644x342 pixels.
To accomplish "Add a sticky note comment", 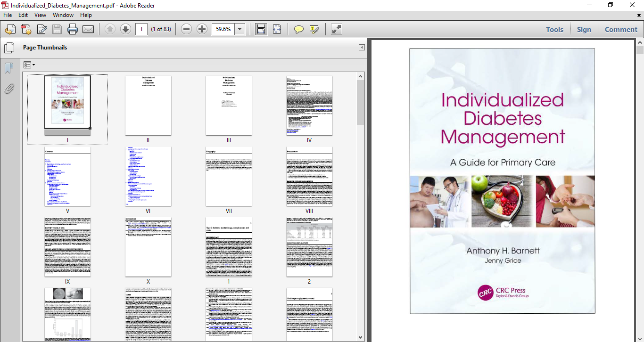I will click(x=298, y=29).
